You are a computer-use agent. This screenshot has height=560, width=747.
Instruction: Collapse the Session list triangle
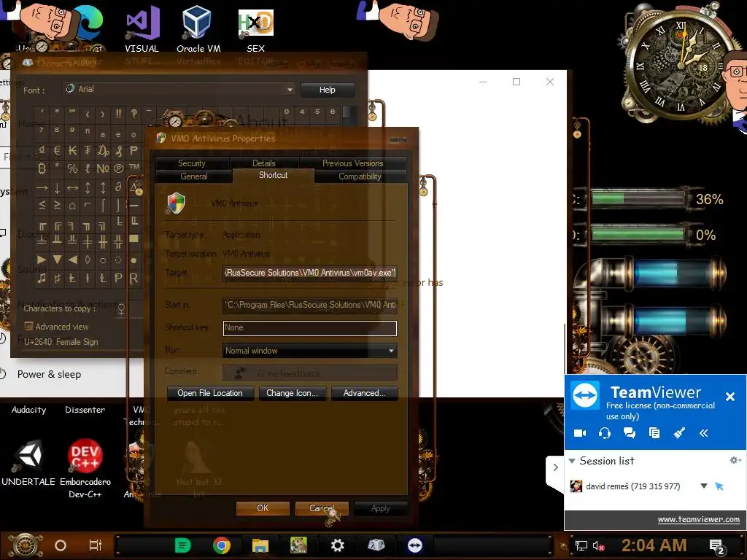[x=572, y=461]
